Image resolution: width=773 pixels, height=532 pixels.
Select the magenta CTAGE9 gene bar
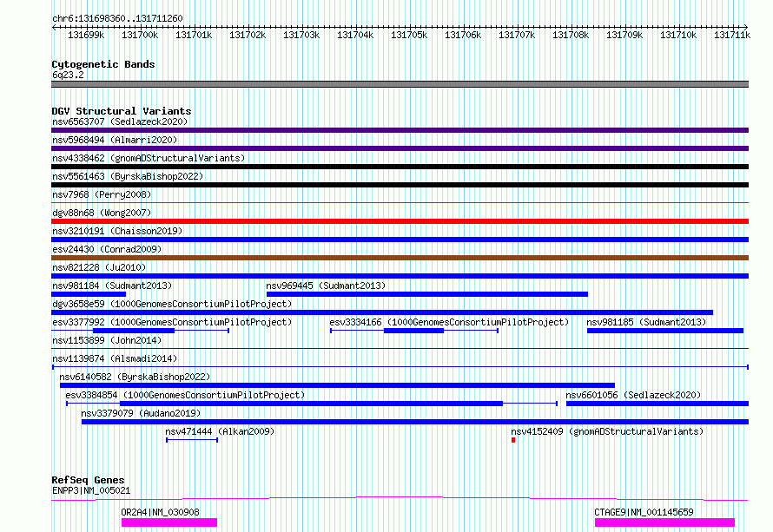664,522
